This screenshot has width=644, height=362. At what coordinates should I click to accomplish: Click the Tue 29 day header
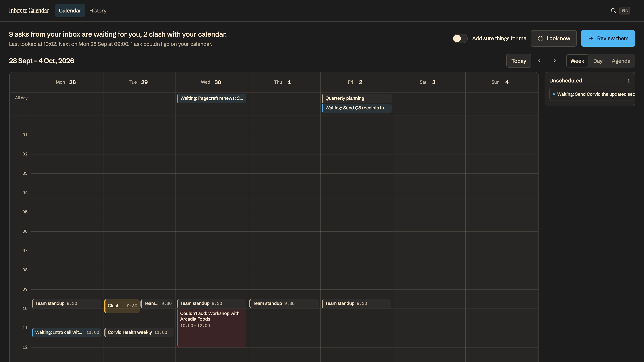click(138, 82)
